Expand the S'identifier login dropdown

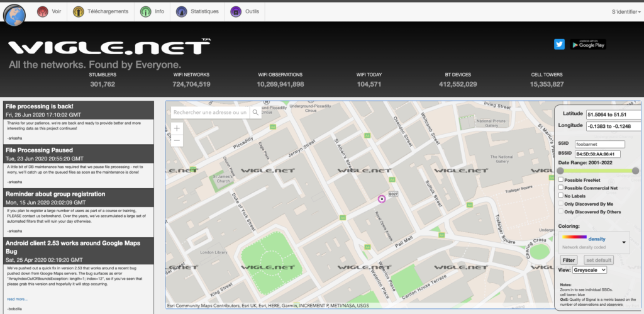(x=626, y=12)
